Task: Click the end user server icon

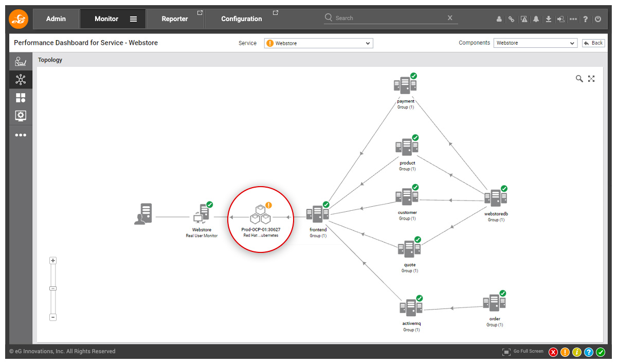Action: [143, 214]
